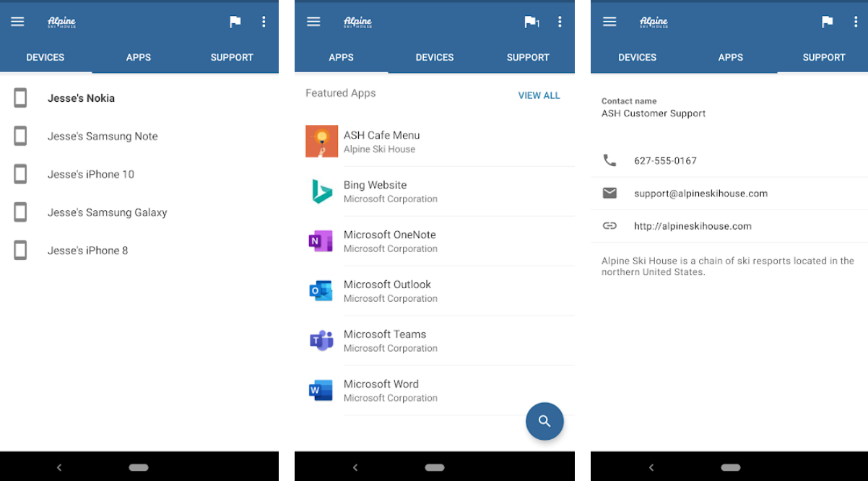Open hamburger menu on Apps screen
The width and height of the screenshot is (868, 481).
[313, 22]
